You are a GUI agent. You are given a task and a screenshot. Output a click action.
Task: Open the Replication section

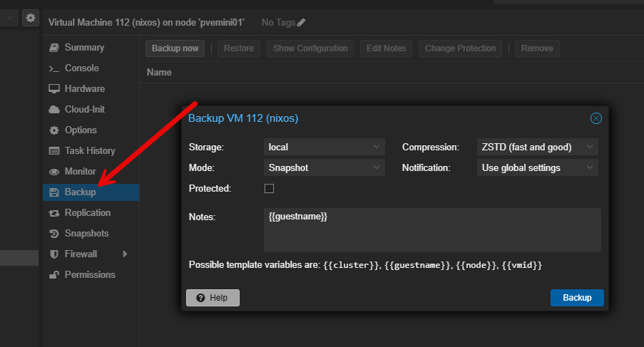[x=91, y=213]
